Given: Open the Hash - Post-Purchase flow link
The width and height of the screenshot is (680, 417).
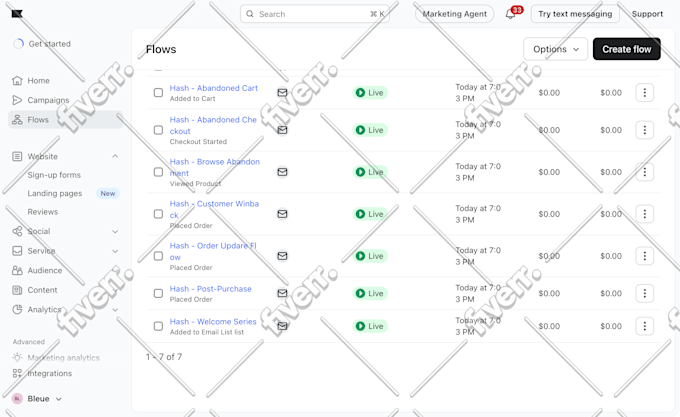Looking at the screenshot, I should click(x=210, y=289).
